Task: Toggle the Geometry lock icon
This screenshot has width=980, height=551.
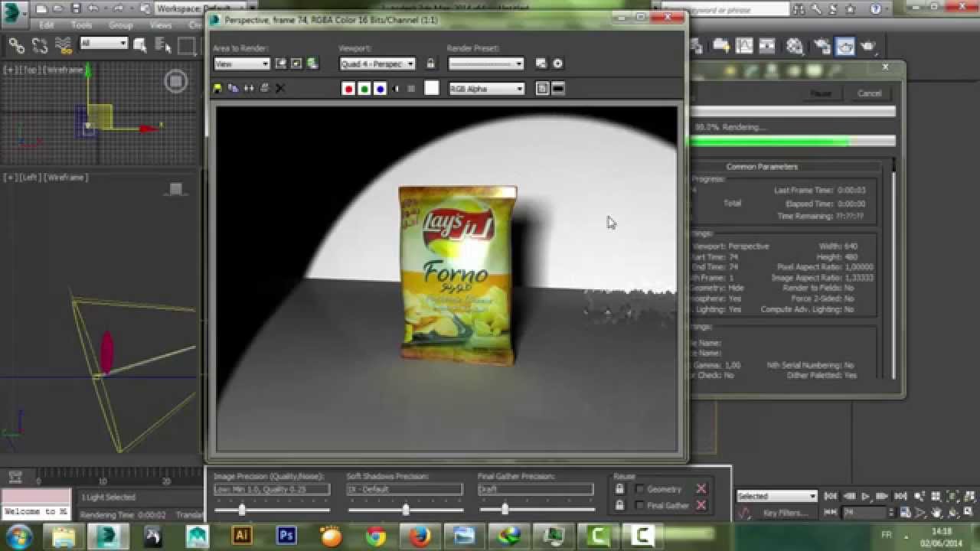Action: pos(619,489)
